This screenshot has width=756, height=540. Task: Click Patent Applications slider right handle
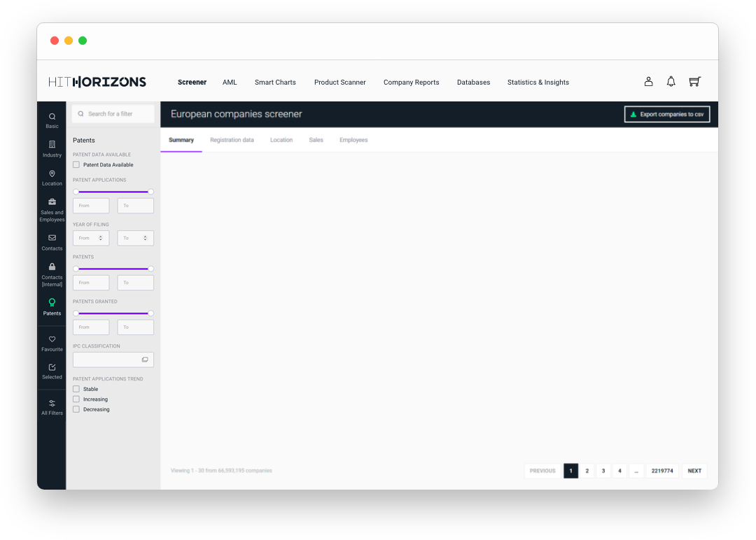tap(151, 192)
